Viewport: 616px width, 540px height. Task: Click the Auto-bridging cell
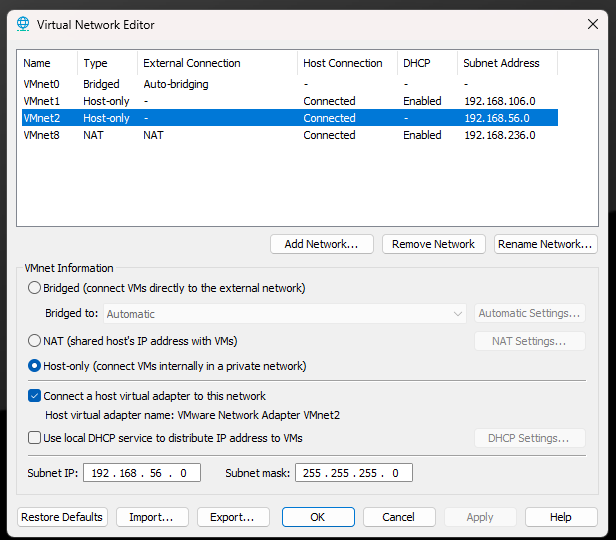pos(176,84)
